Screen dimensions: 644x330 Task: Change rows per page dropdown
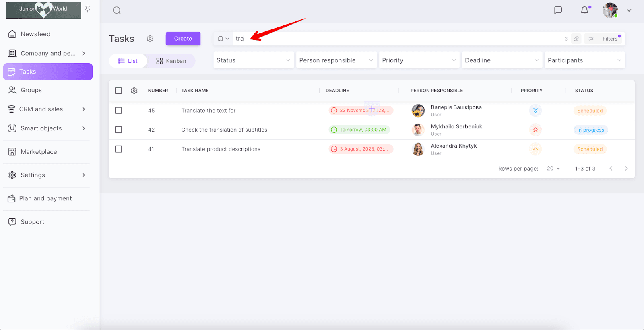point(553,169)
